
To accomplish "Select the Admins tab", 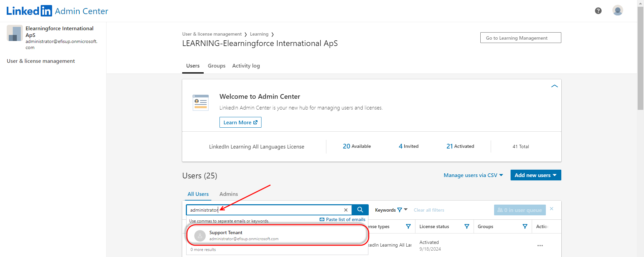I will 229,194.
